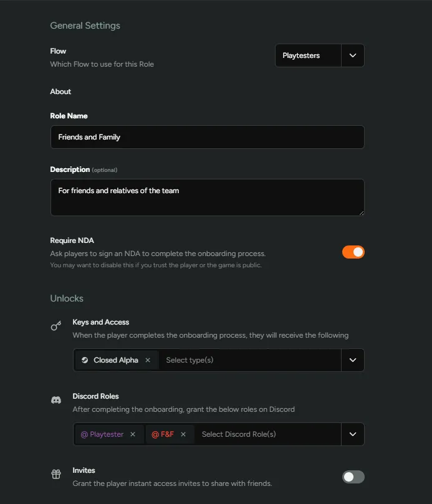
Task: Open the Flow dropdown showing Playtesters
Action: point(352,55)
